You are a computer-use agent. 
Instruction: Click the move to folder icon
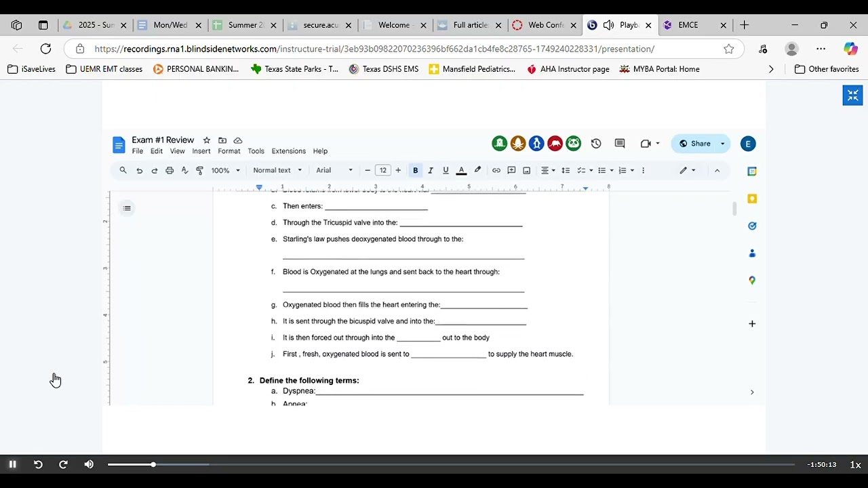click(222, 140)
